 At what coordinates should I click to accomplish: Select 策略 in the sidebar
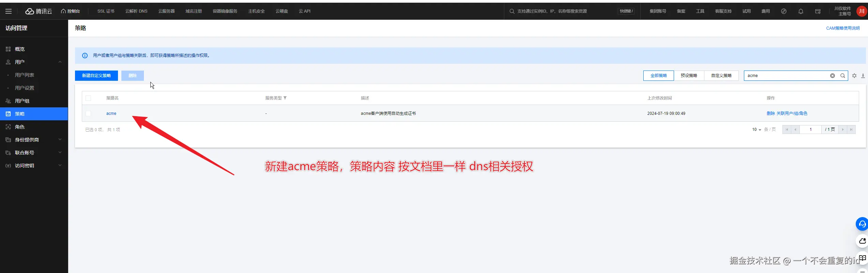pyautogui.click(x=34, y=114)
